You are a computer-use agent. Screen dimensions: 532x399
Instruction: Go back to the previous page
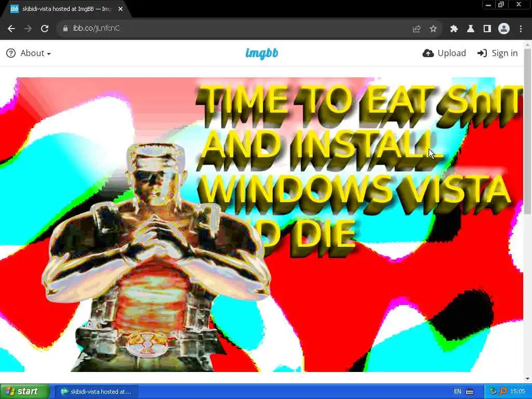(11, 29)
